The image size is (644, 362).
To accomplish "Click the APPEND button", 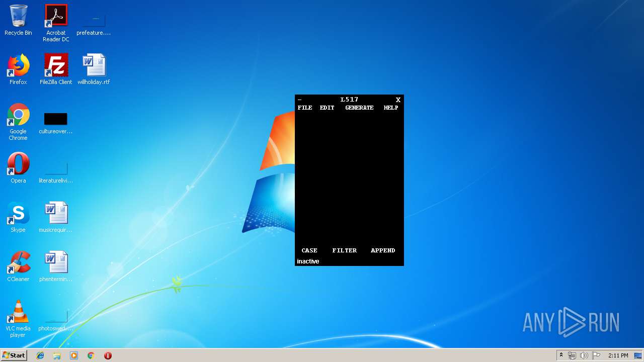I will pyautogui.click(x=383, y=250).
